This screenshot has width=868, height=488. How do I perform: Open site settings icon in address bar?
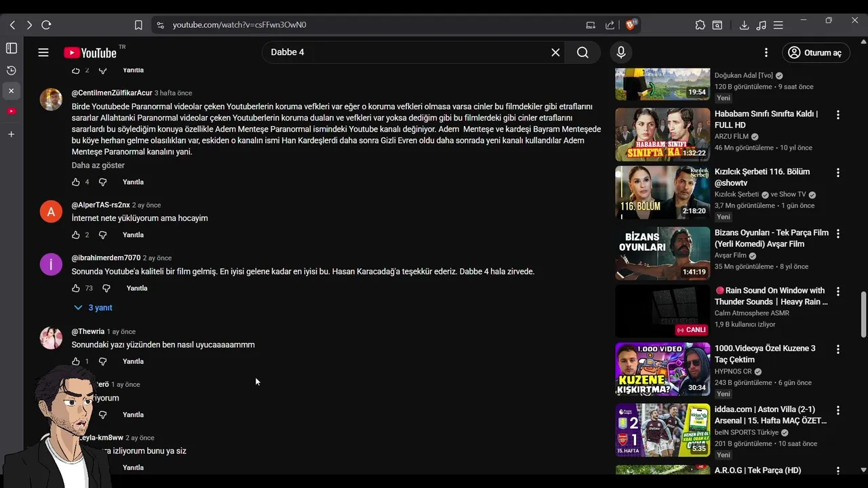pos(160,25)
